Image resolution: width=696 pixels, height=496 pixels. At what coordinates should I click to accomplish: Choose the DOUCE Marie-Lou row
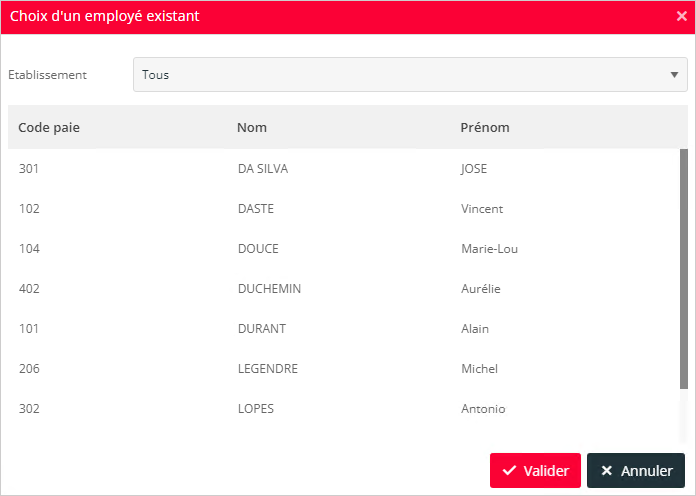(x=344, y=249)
